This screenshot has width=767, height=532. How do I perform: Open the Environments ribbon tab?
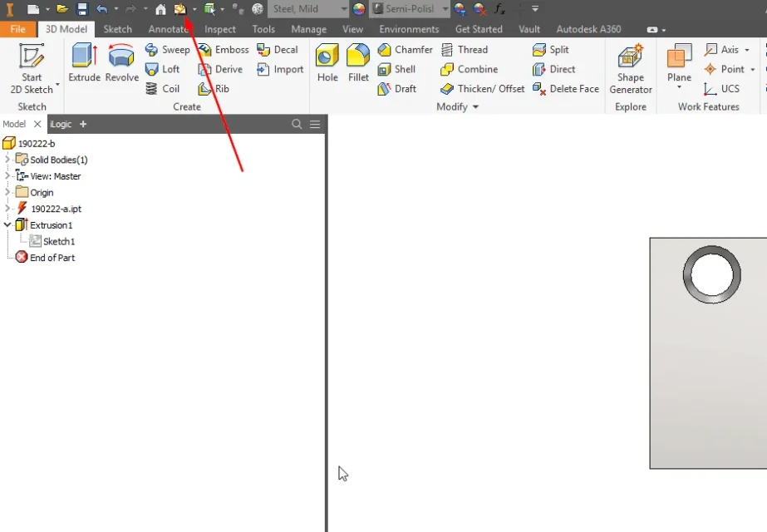tap(409, 29)
